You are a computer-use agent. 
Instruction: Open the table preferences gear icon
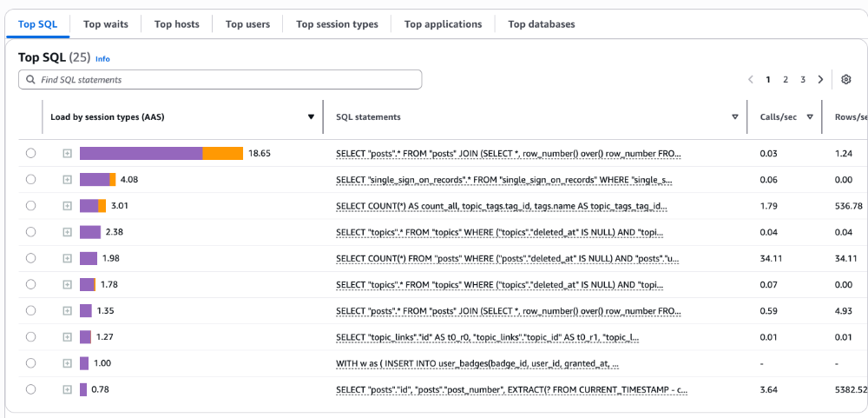846,79
